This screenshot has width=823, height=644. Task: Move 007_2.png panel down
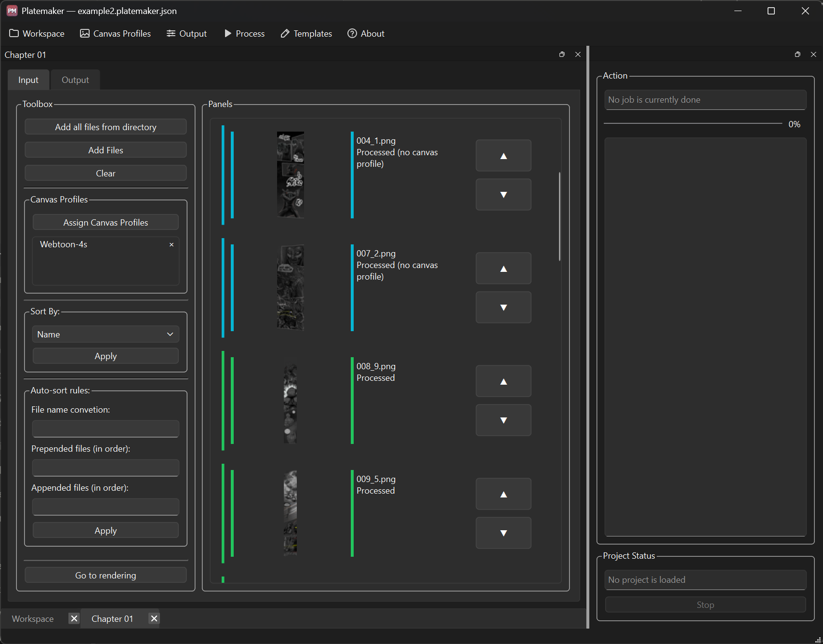pyautogui.click(x=504, y=308)
